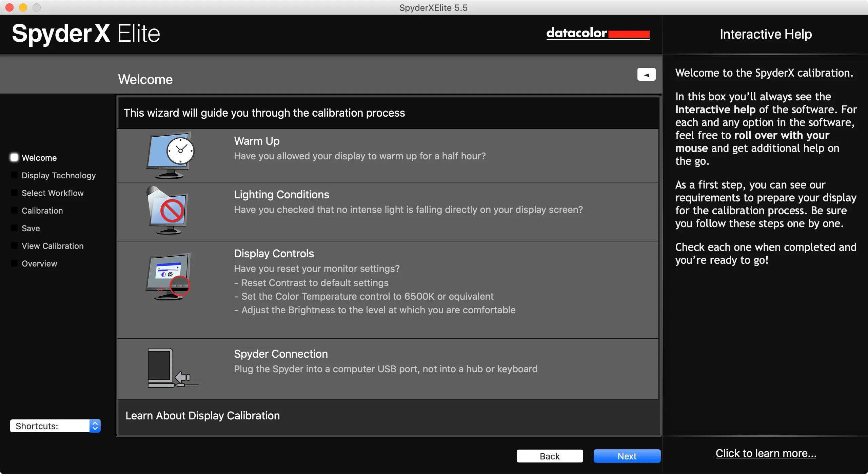The image size is (868, 474).
Task: Click the Display Controls monitor icon
Action: 168,276
